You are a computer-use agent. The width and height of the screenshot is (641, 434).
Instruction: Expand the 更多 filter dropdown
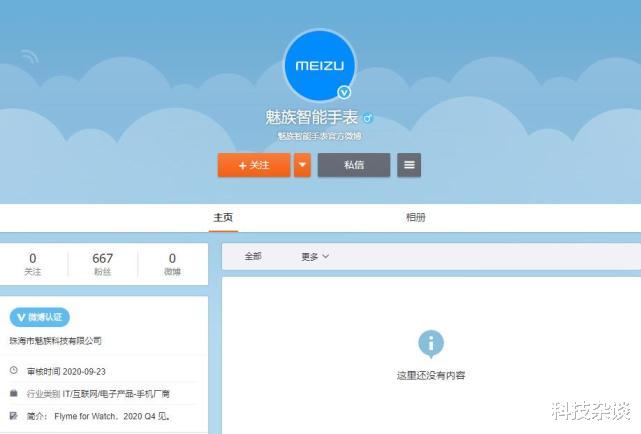315,257
